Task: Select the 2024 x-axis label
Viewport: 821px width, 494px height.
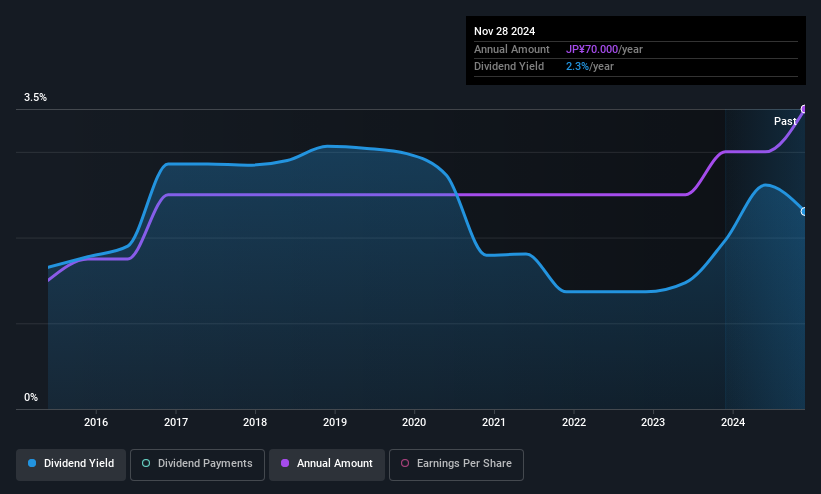Action: coord(733,422)
